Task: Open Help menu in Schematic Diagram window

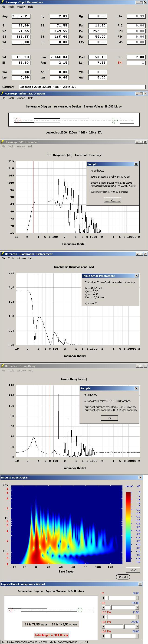Action: [x=30, y=98]
